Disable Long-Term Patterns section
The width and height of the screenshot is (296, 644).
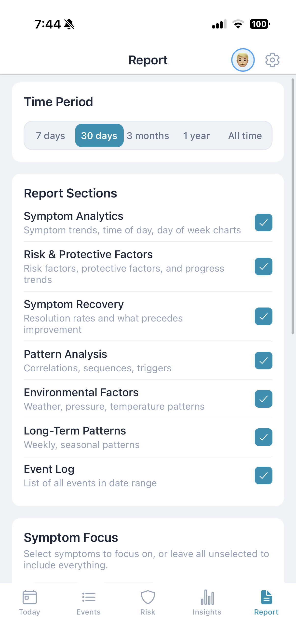coord(263,437)
